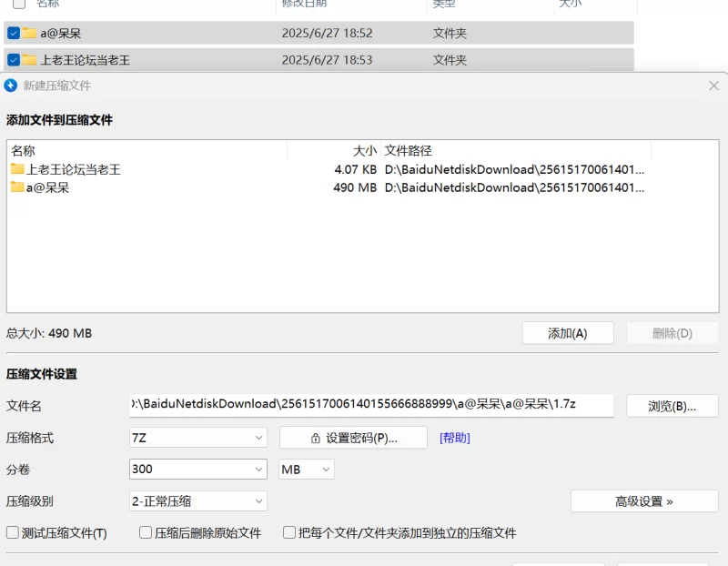Sort dialog list by 名称 column header
Viewport: 728px width, 566px height.
pos(147,150)
